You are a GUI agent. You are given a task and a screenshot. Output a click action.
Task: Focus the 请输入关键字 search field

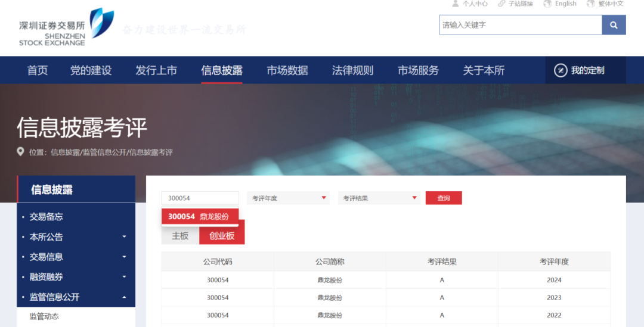click(x=521, y=25)
